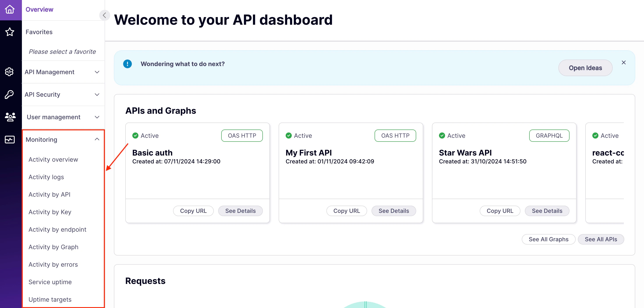The height and width of the screenshot is (308, 644).
Task: Click the home icon in sidebar
Action: point(10,9)
